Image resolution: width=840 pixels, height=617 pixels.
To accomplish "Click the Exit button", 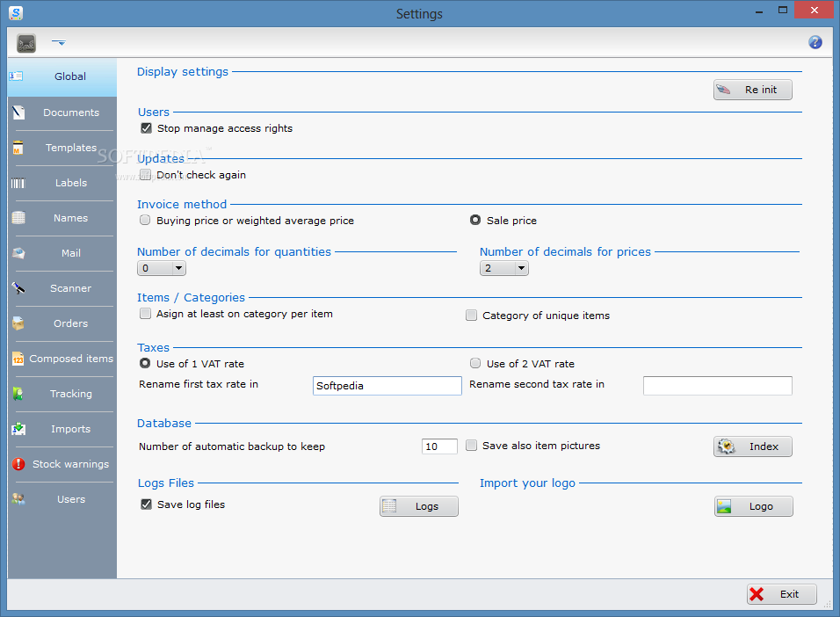I will (x=782, y=594).
